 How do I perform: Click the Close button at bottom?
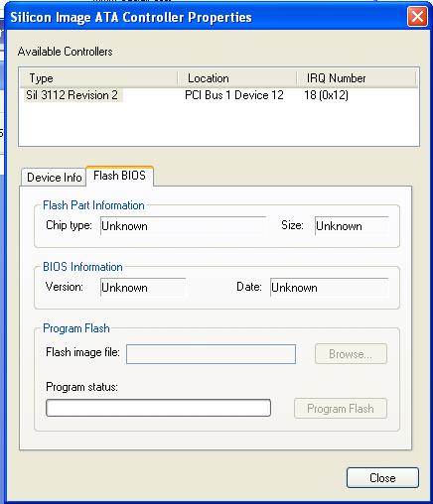382,477
